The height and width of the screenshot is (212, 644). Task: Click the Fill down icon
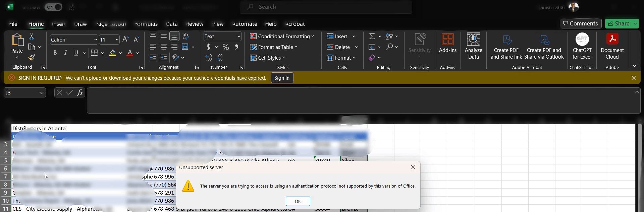[372, 47]
